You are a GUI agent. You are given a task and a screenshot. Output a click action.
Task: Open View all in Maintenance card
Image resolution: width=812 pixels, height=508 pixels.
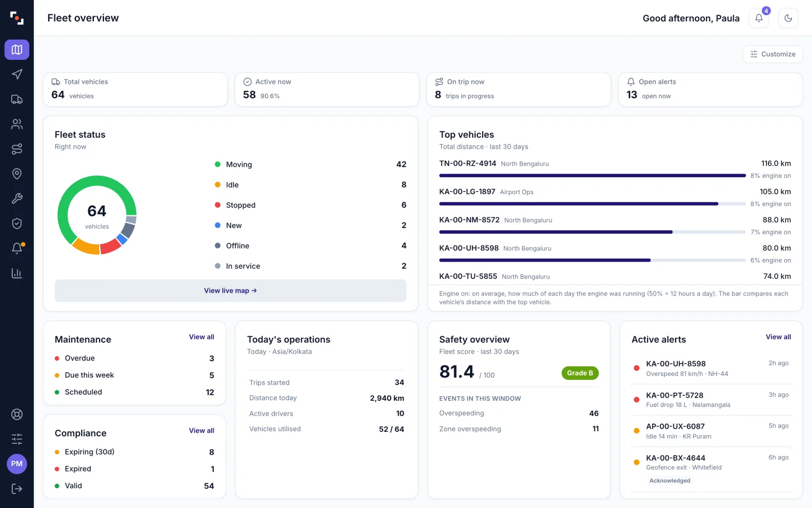pyautogui.click(x=201, y=337)
